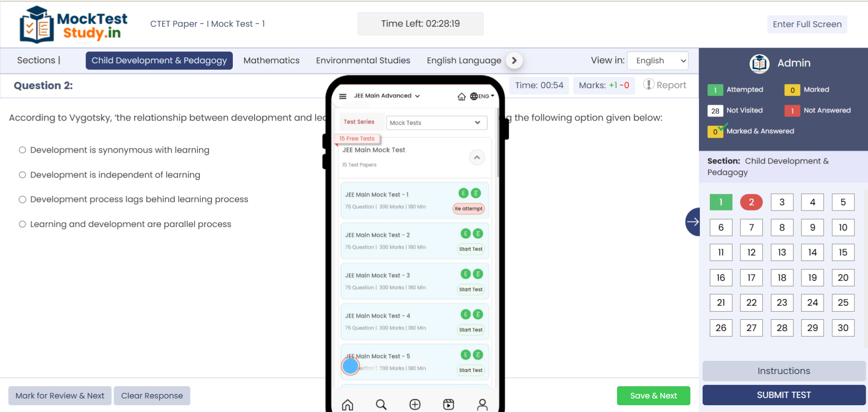Collapse the JEE Main Mock Test list
868x412 pixels.
click(x=476, y=157)
